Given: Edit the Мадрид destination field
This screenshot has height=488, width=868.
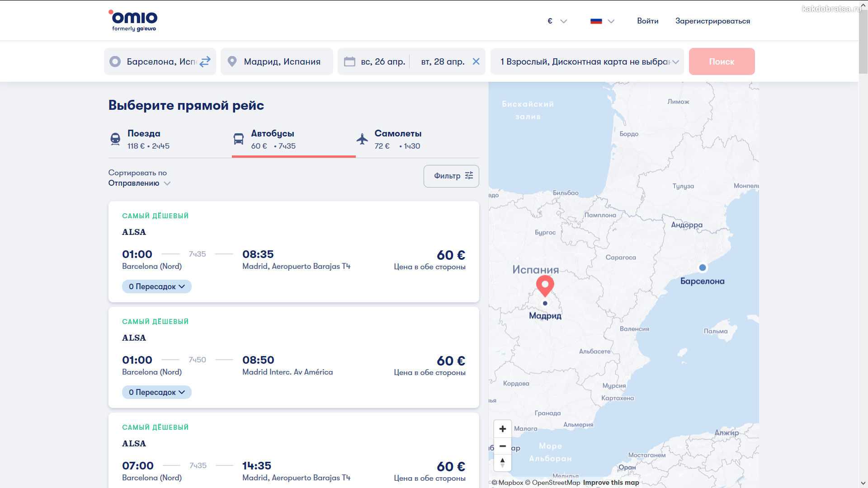Looking at the screenshot, I should (x=277, y=61).
